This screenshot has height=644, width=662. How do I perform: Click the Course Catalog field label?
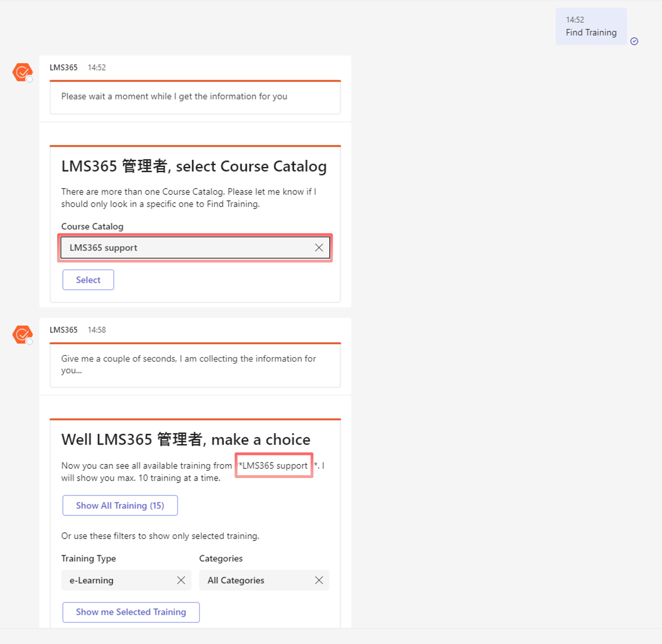coord(92,226)
